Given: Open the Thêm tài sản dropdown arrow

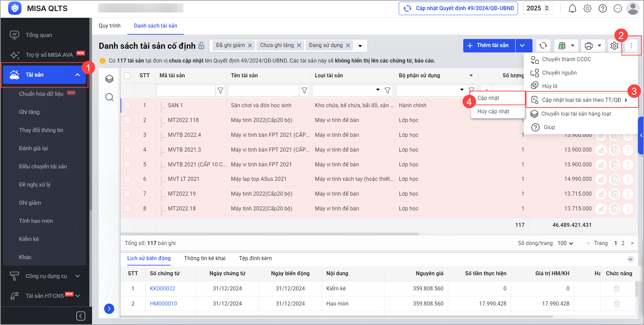Looking at the screenshot, I should coord(522,46).
